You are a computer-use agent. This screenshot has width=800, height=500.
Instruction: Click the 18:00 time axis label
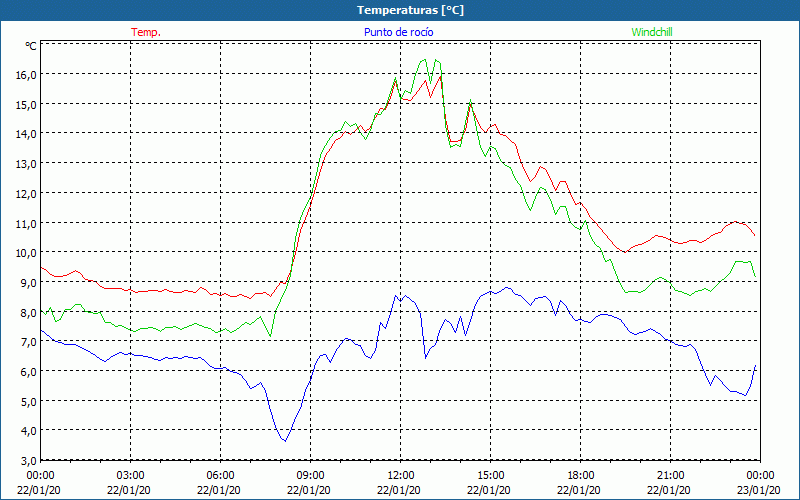click(x=581, y=476)
